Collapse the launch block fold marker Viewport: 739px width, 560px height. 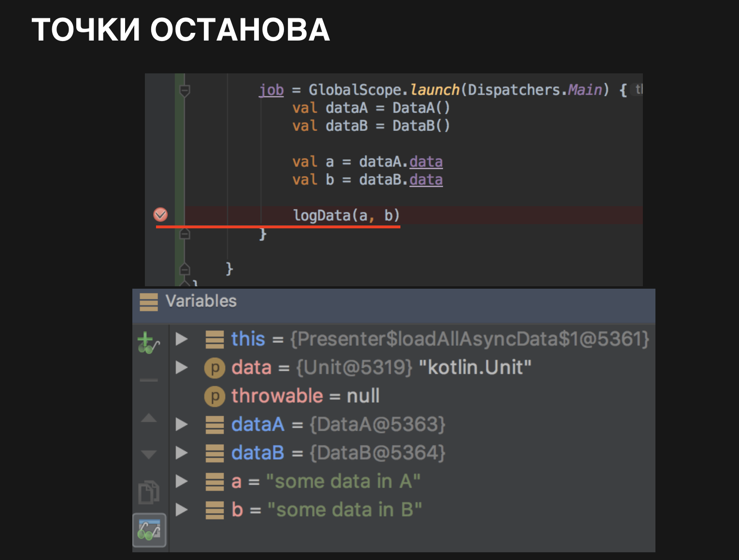click(x=184, y=90)
